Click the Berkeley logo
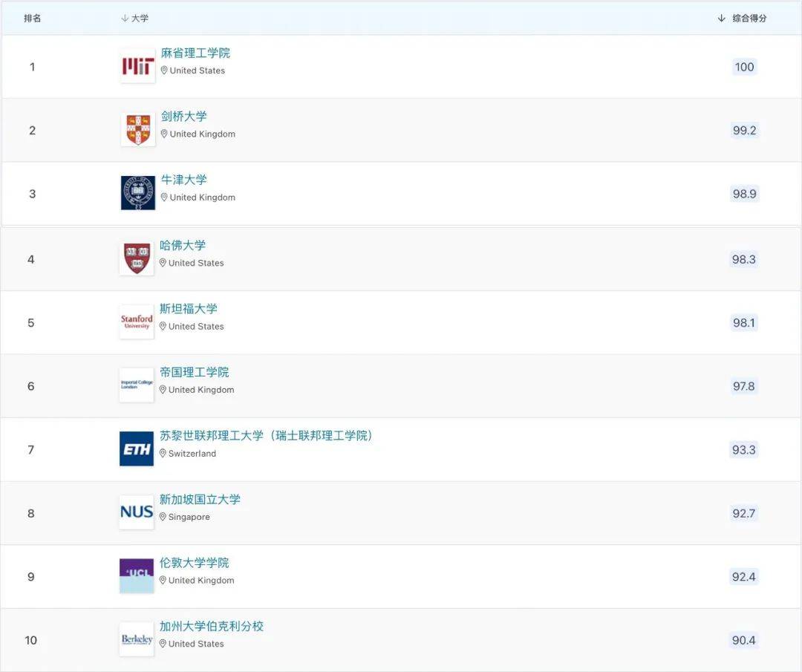This screenshot has height=672, width=802. (x=137, y=639)
